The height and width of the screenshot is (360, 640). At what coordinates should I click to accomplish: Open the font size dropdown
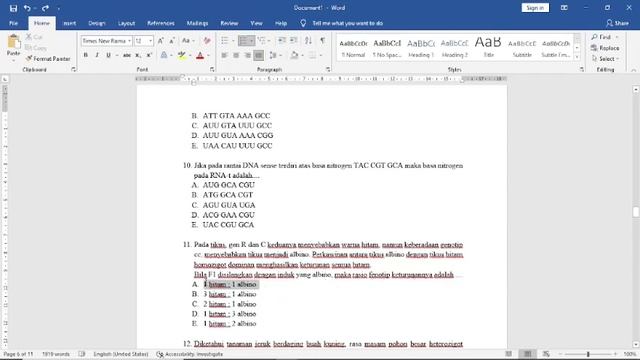(x=150, y=41)
